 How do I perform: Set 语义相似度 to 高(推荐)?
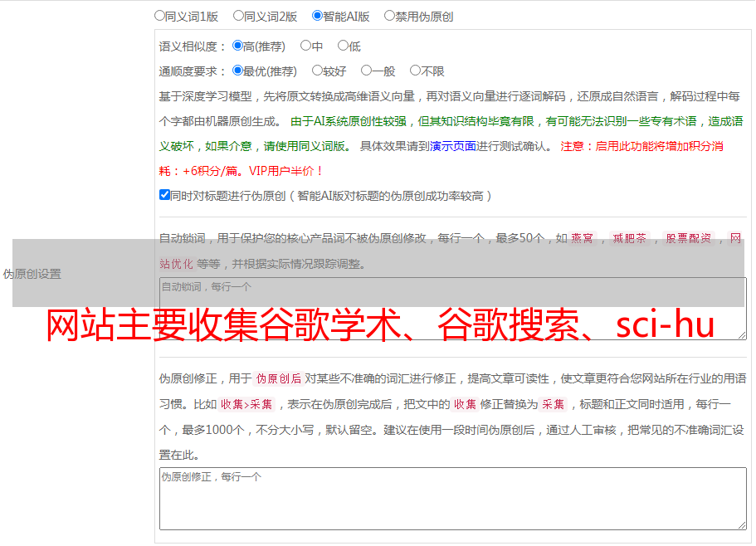click(237, 46)
